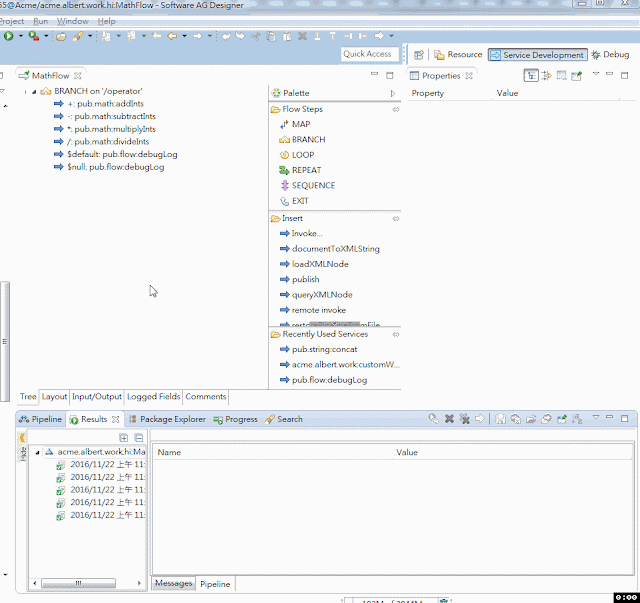The width and height of the screenshot is (640, 603).
Task: Run the service with the green play icon
Action: click(x=9, y=36)
